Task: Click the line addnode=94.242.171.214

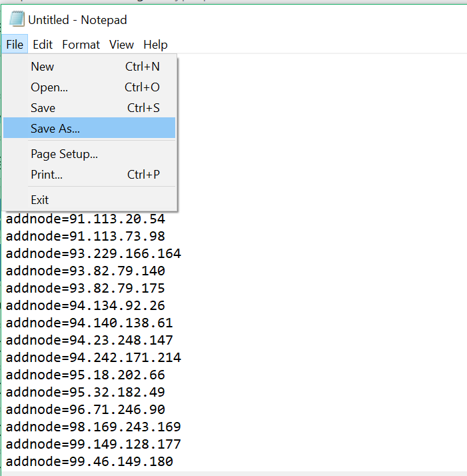Action: point(93,357)
